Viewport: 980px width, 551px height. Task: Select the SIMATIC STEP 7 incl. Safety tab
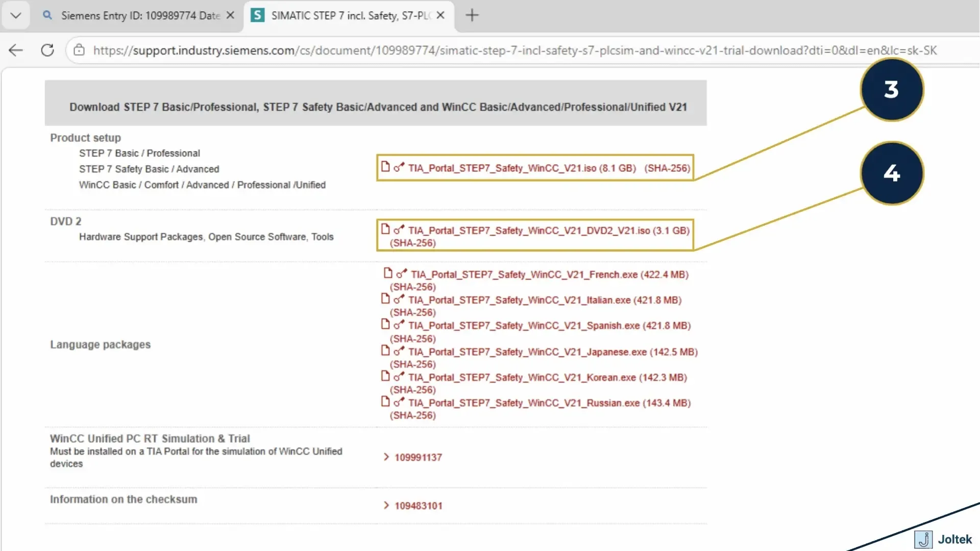350,15
